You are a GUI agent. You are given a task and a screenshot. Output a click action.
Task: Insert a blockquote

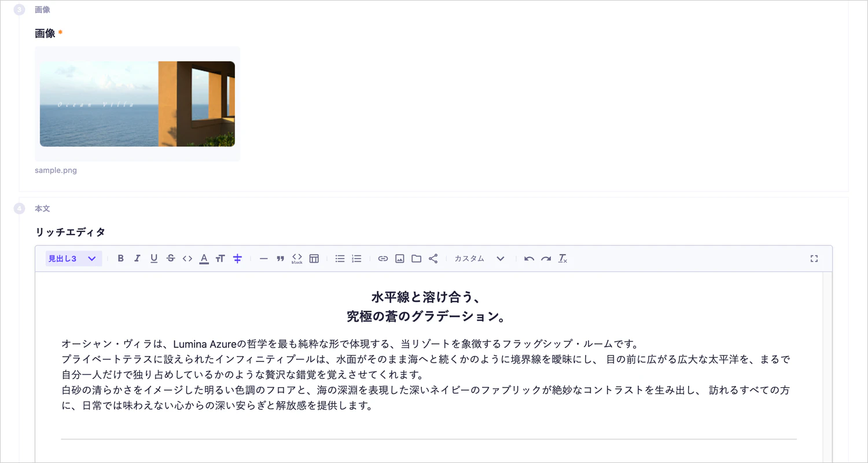(281, 259)
